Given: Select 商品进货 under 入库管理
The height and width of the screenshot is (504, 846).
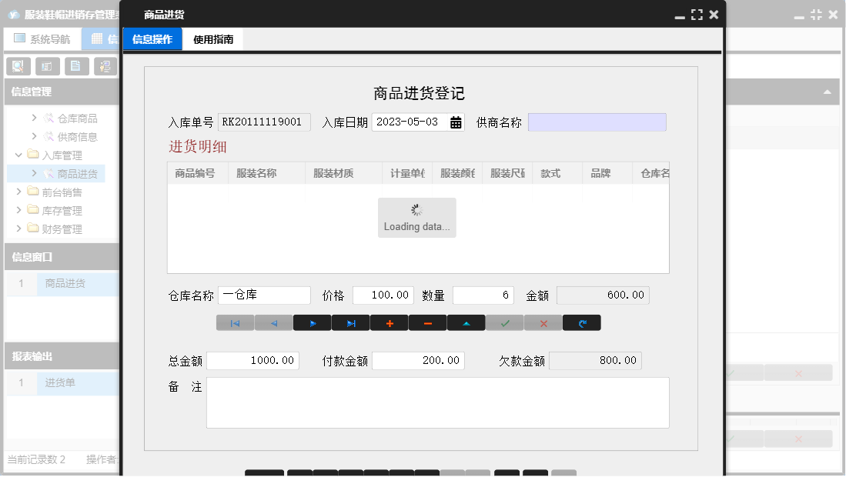Looking at the screenshot, I should [x=75, y=173].
